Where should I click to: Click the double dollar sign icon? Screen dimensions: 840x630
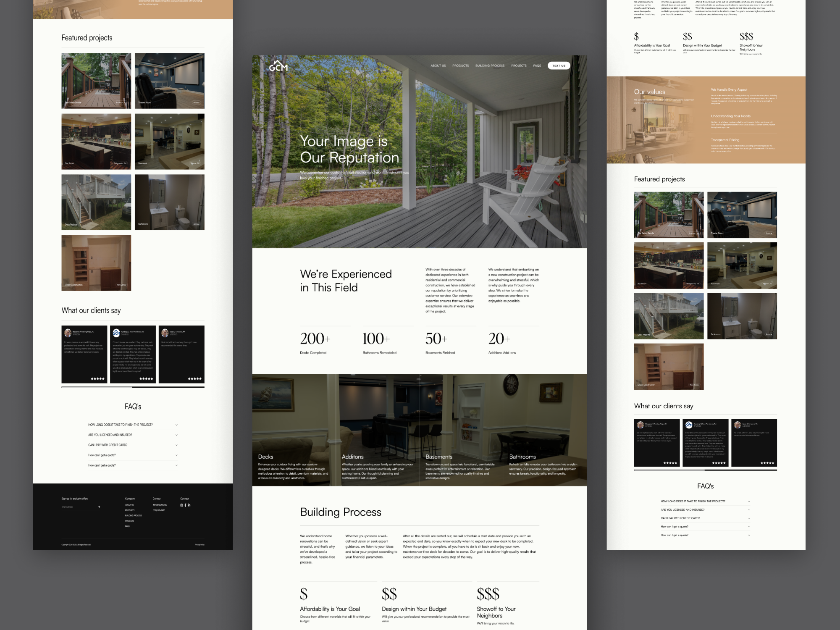pos(389,594)
